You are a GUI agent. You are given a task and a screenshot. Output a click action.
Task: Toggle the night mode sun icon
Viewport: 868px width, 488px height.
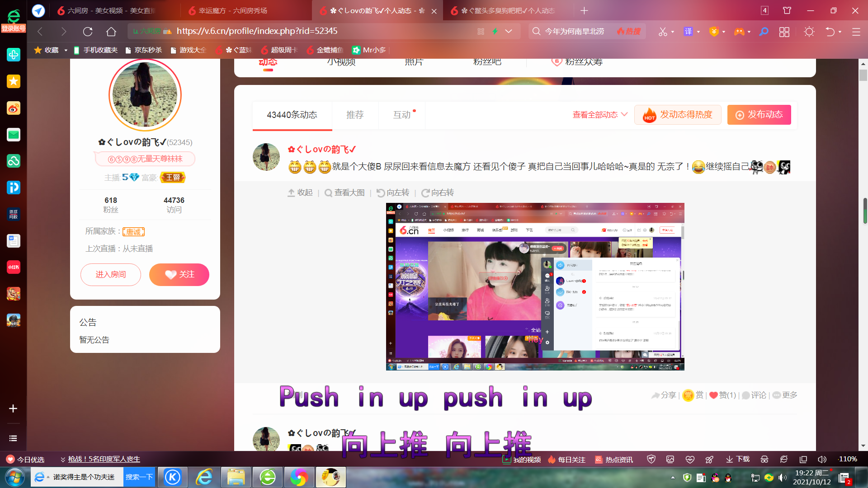click(809, 32)
